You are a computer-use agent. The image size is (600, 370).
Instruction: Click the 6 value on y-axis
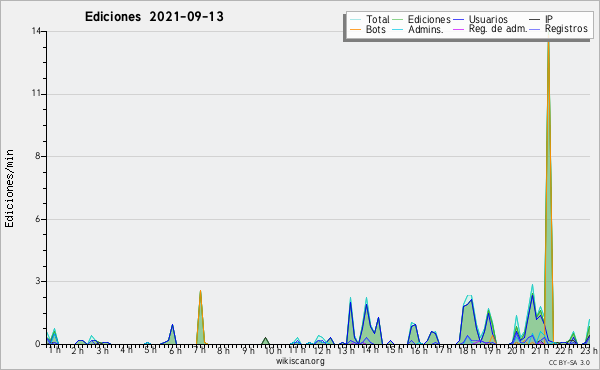point(38,219)
